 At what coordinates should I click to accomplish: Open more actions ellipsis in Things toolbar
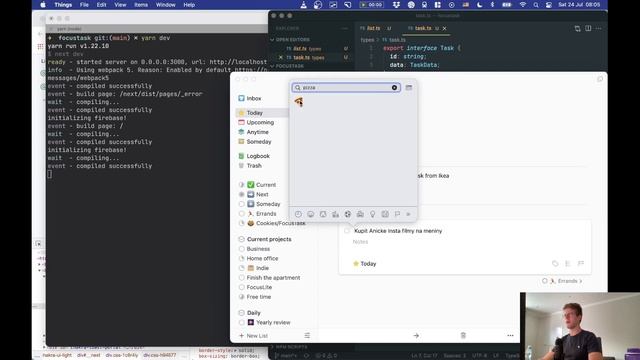pos(510,336)
